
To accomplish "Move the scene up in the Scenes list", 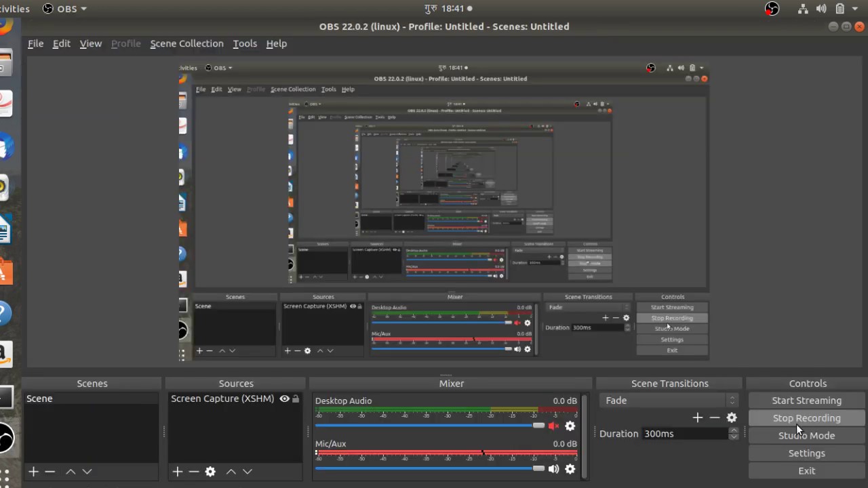I will [x=71, y=471].
